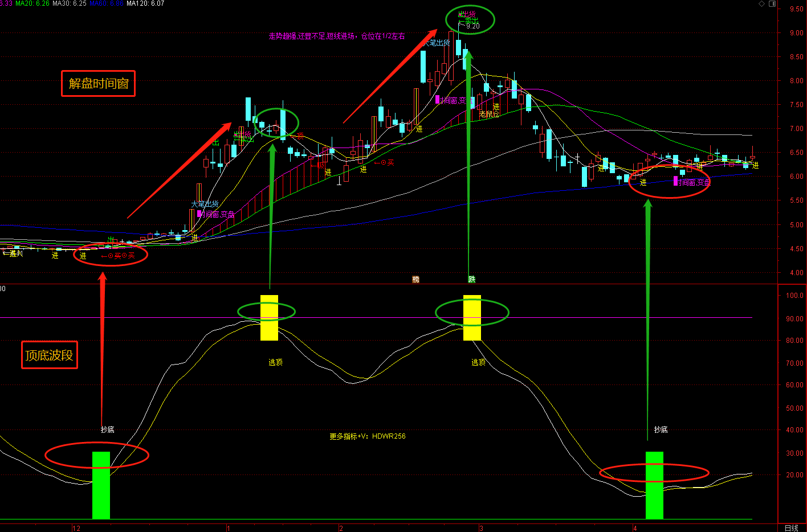Toggle the side panel icon beside the diamond
The width and height of the screenshot is (807, 532).
[772, 3]
